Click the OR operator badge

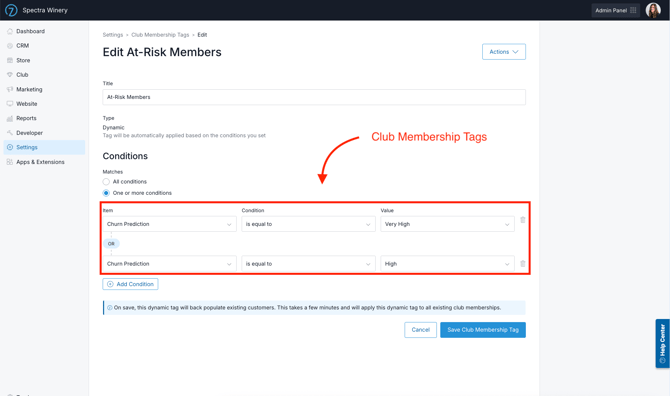(111, 243)
